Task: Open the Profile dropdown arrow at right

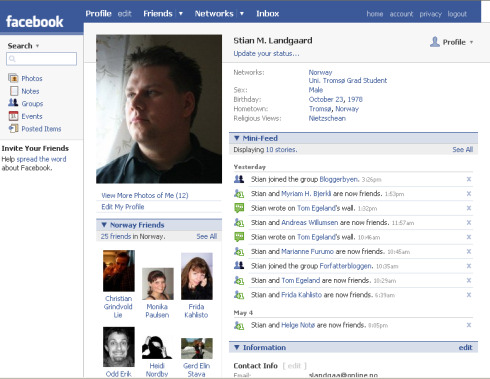Action: pos(471,42)
